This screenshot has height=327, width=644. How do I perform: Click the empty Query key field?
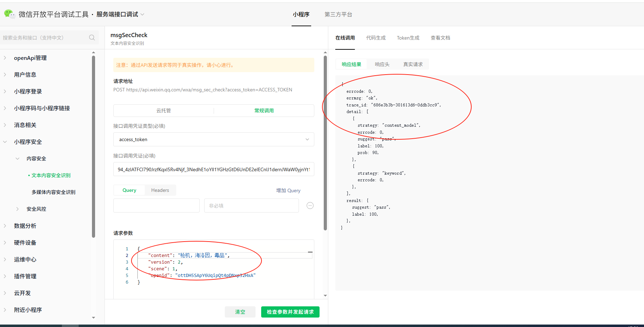(x=156, y=206)
